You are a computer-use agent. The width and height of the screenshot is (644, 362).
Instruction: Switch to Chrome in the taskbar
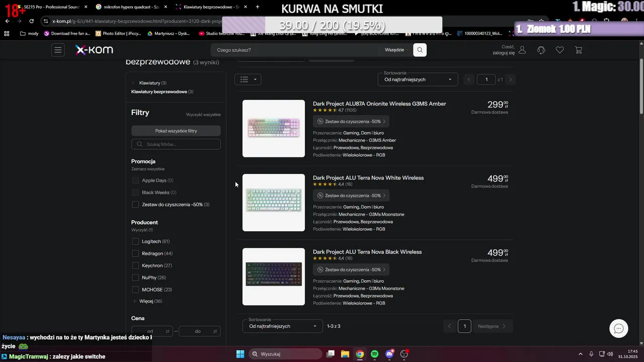[x=360, y=354]
